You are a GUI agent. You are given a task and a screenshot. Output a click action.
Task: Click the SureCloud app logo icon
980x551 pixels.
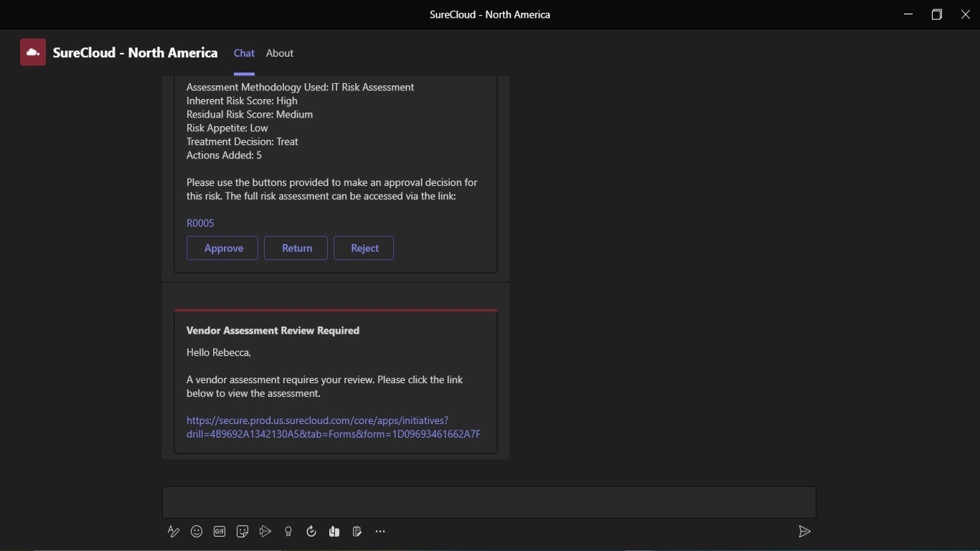[x=33, y=52]
